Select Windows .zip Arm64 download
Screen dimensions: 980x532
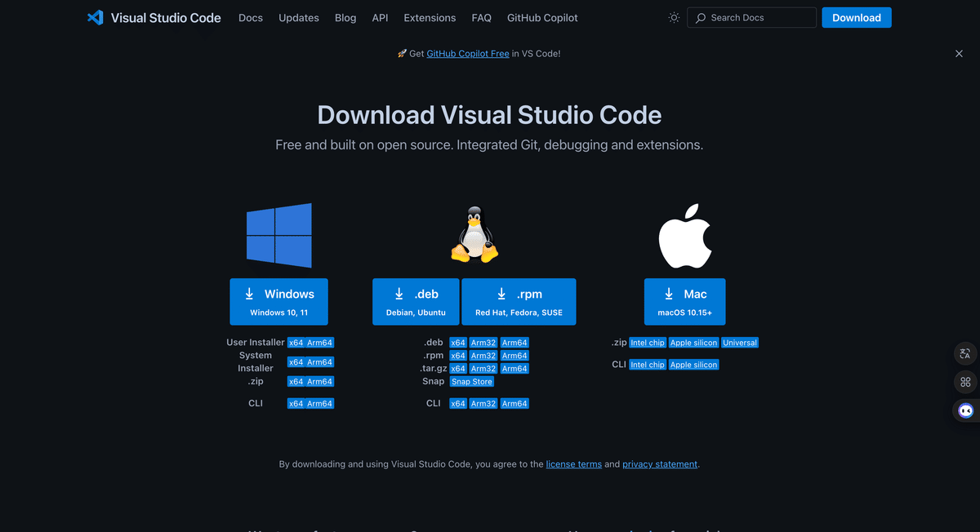(x=320, y=382)
